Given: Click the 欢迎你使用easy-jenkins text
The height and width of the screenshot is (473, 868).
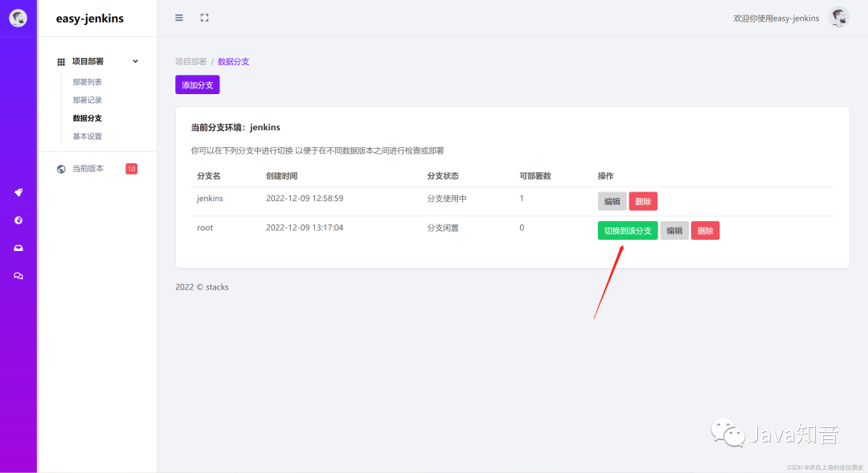Looking at the screenshot, I should [776, 19].
